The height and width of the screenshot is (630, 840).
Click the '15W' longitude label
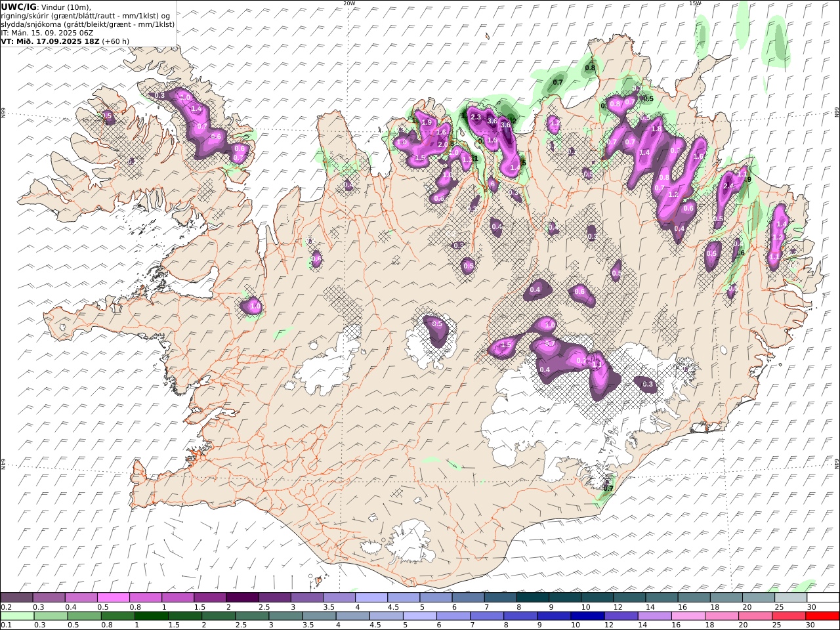pos(695,3)
